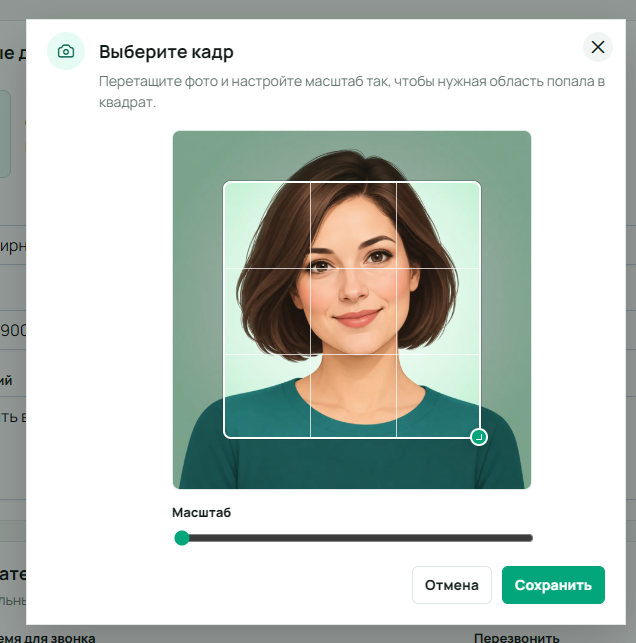Screen dimensions: 636x643
Task: Click the Выберите кадр heading
Action: coord(166,52)
